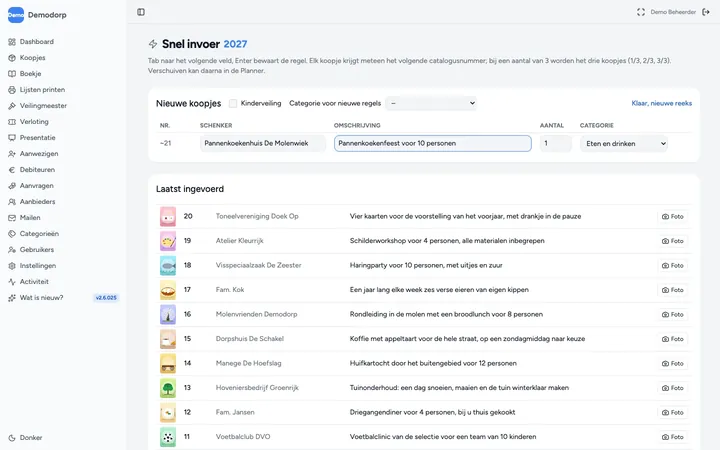Click Foto button for Toneelvereniging Doek Op

(672, 217)
